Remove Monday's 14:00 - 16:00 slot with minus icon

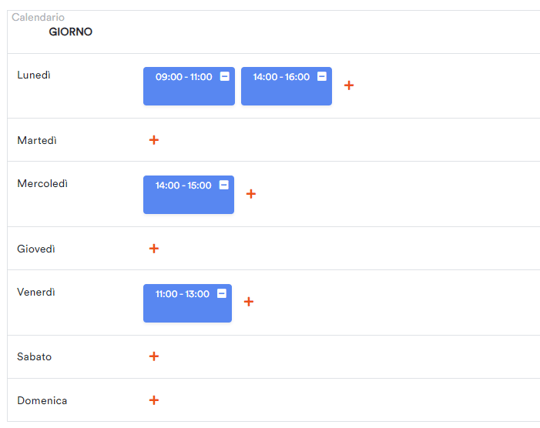click(322, 76)
